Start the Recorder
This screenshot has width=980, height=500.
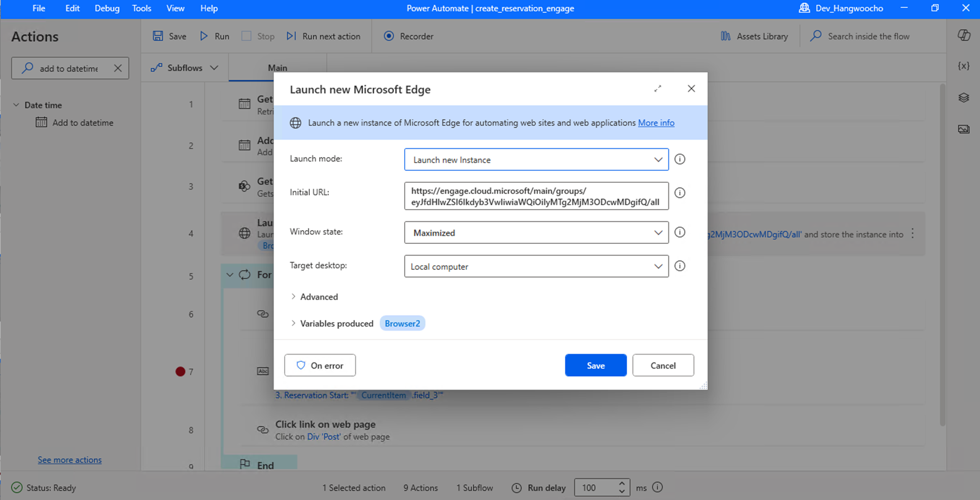pyautogui.click(x=409, y=36)
